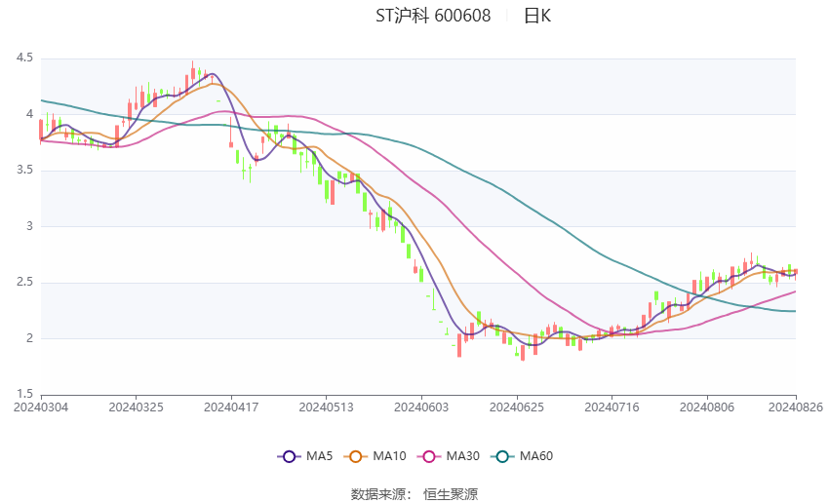Click the 4.5 price axis label
Screen dimensions: 829x504
(24, 58)
